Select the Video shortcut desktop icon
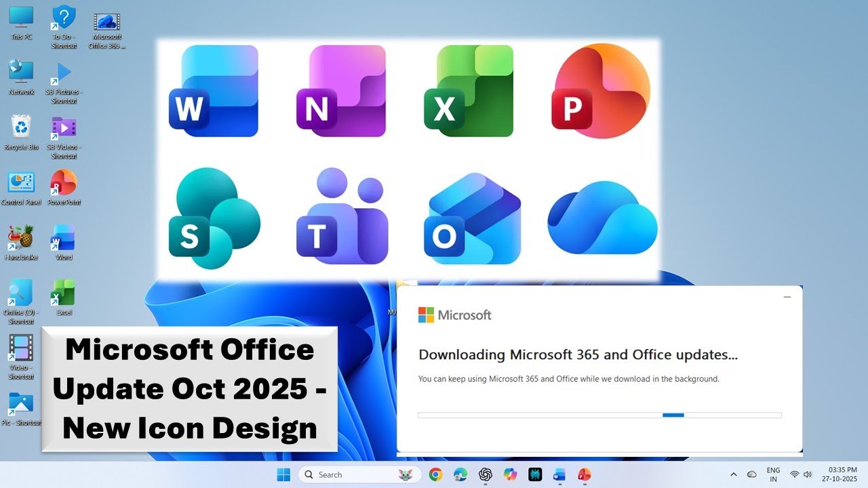 coord(21,357)
